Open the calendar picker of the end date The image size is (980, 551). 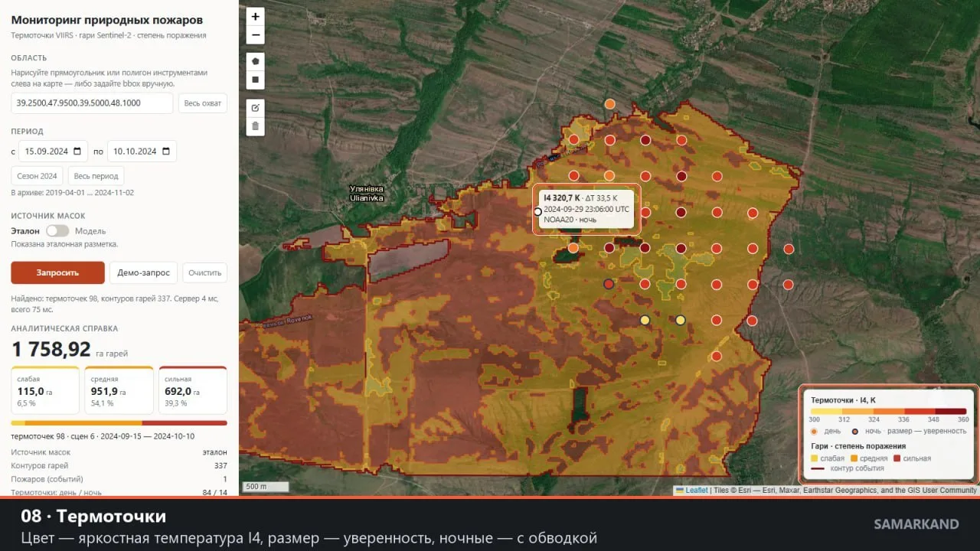[x=165, y=152]
